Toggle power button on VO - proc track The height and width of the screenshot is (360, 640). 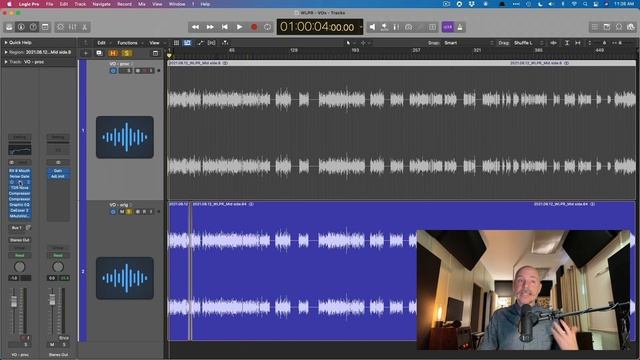(113, 71)
